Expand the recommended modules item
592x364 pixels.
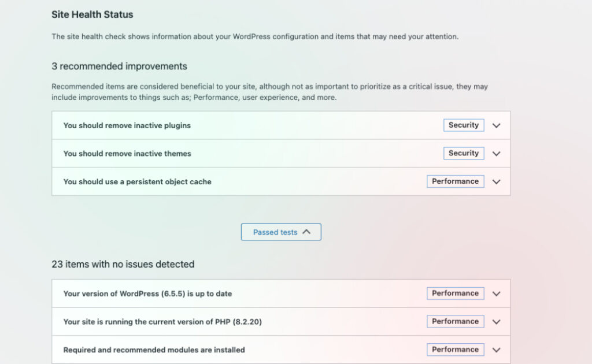coord(496,350)
